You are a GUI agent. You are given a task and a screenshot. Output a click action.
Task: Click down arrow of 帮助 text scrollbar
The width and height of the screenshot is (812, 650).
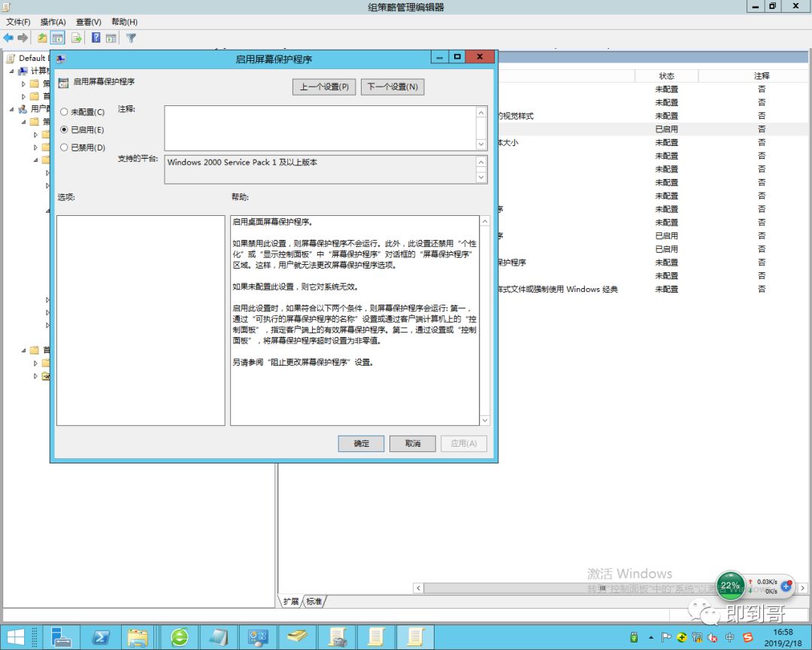pos(485,421)
